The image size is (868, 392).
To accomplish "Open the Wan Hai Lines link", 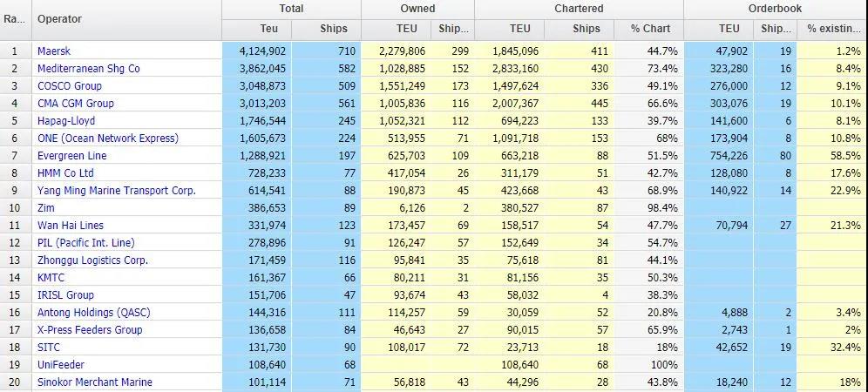I will coord(71,226).
